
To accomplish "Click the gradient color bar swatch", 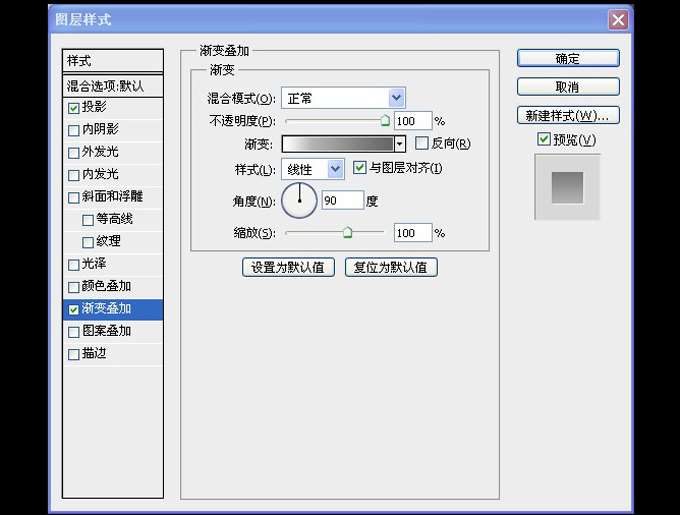I will pos(338,144).
